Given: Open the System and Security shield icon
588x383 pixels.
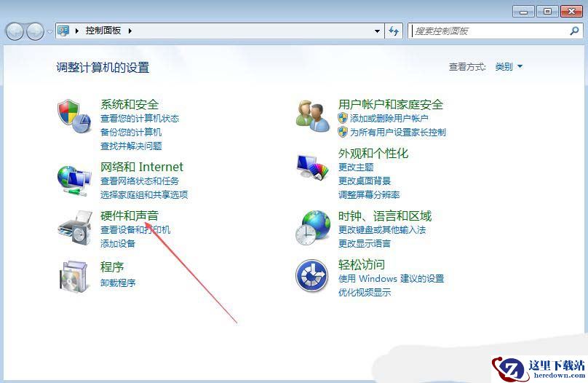Looking at the screenshot, I should [75, 116].
